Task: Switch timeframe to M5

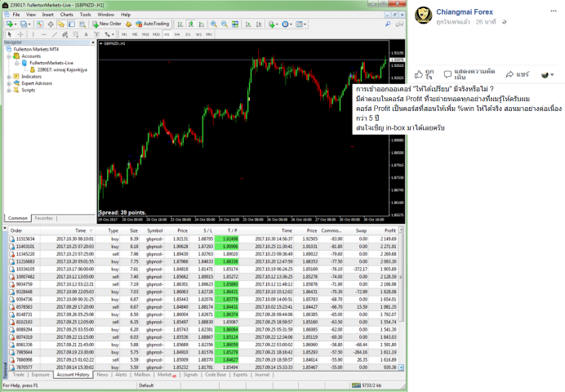Action: point(135,34)
